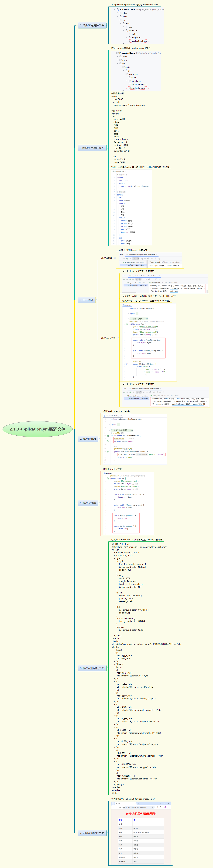Expand templates folder in the tree containing application.yml

pyautogui.click(x=126, y=81)
